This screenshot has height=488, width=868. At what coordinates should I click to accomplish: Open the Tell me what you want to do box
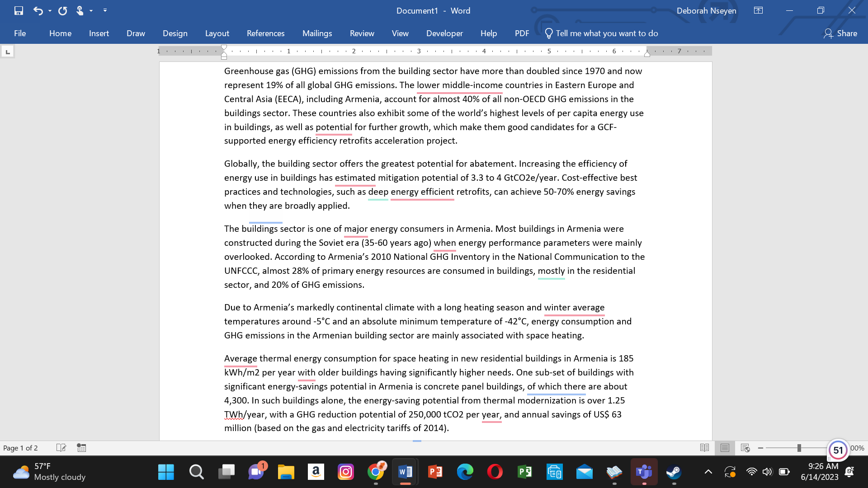(x=601, y=33)
